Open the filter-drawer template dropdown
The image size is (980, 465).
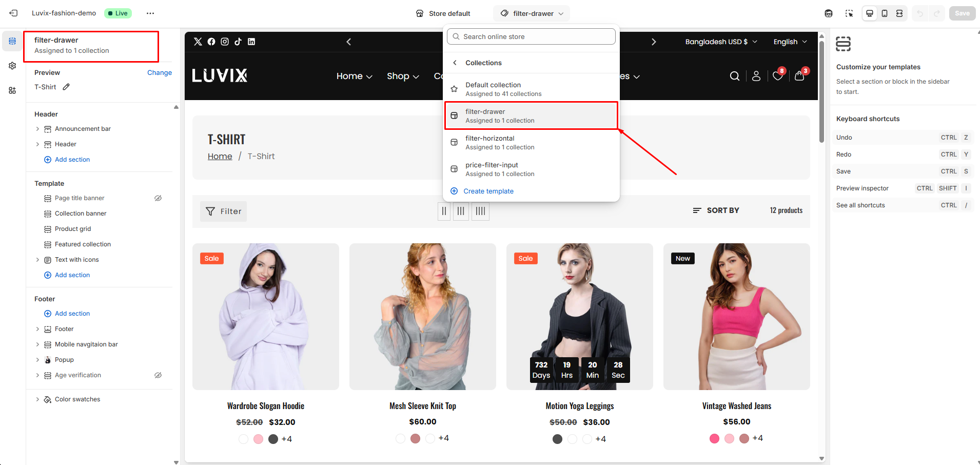(532, 13)
